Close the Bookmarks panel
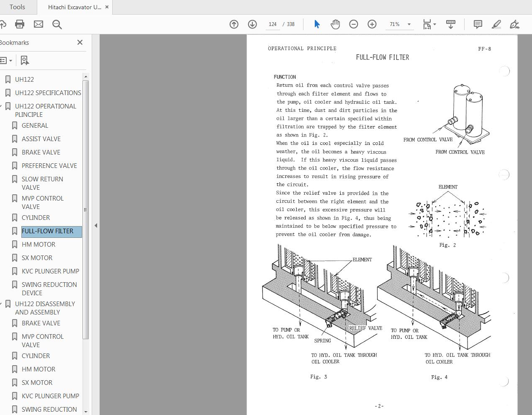Viewport: 532px width, 415px height. [80, 42]
